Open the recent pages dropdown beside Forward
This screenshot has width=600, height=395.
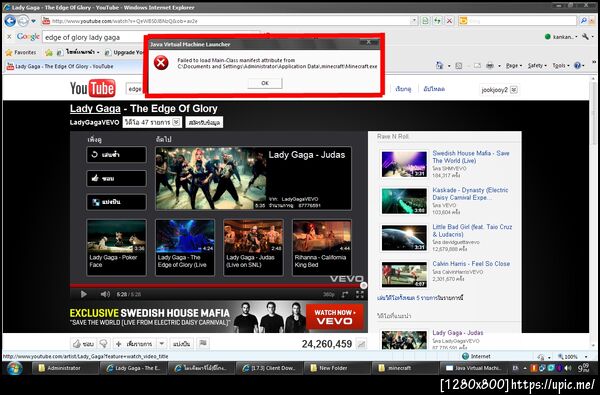tap(34, 21)
